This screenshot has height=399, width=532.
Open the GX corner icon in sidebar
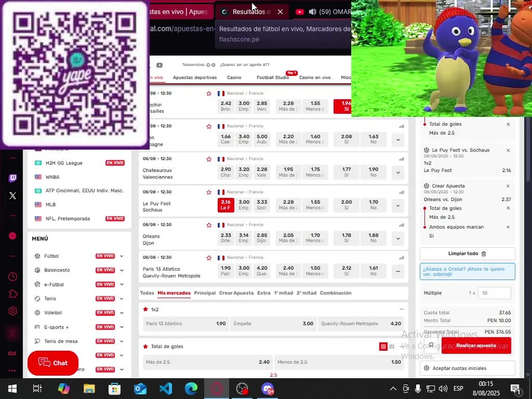tap(12, 354)
